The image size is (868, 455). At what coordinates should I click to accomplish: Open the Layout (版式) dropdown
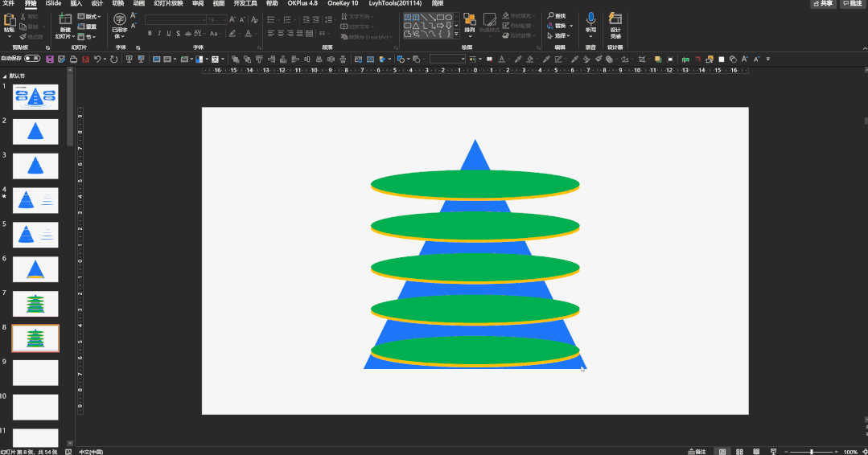coord(89,16)
